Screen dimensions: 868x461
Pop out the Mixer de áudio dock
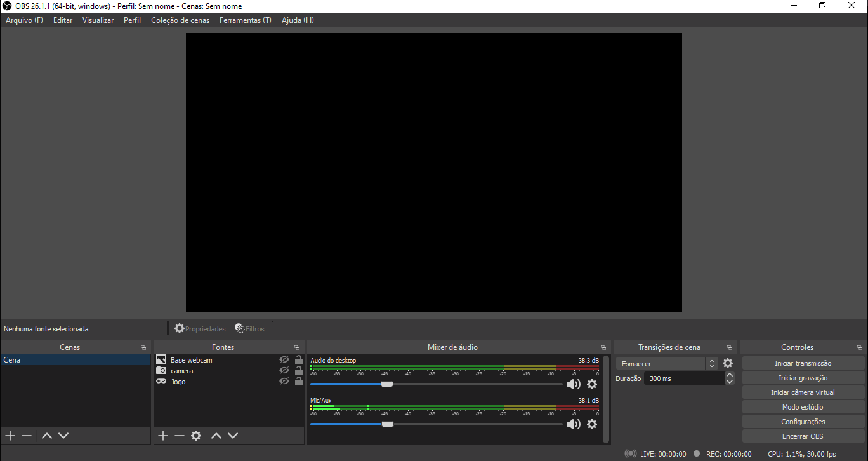(603, 347)
